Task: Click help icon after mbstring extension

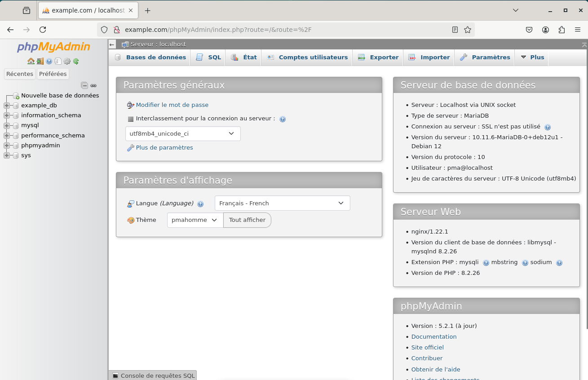Action: pos(525,263)
